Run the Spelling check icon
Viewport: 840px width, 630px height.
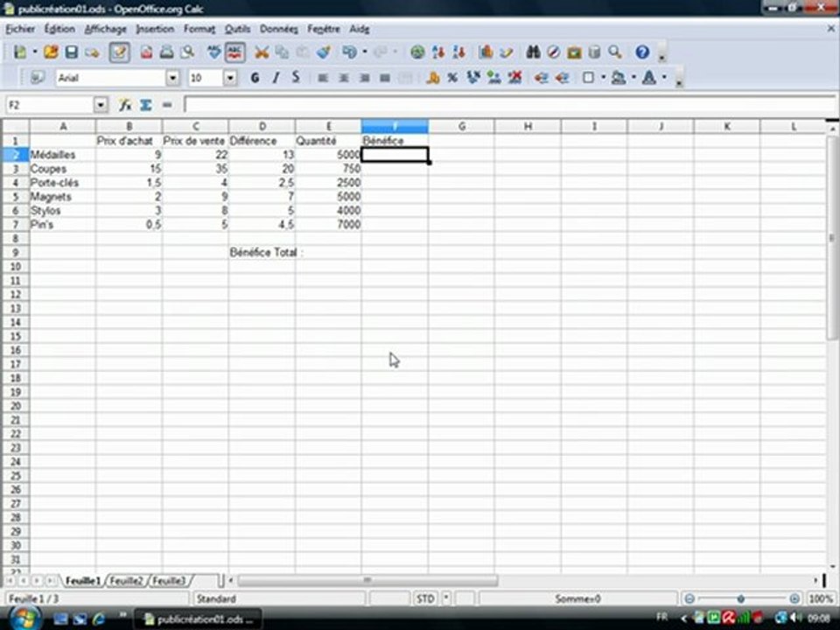point(214,52)
